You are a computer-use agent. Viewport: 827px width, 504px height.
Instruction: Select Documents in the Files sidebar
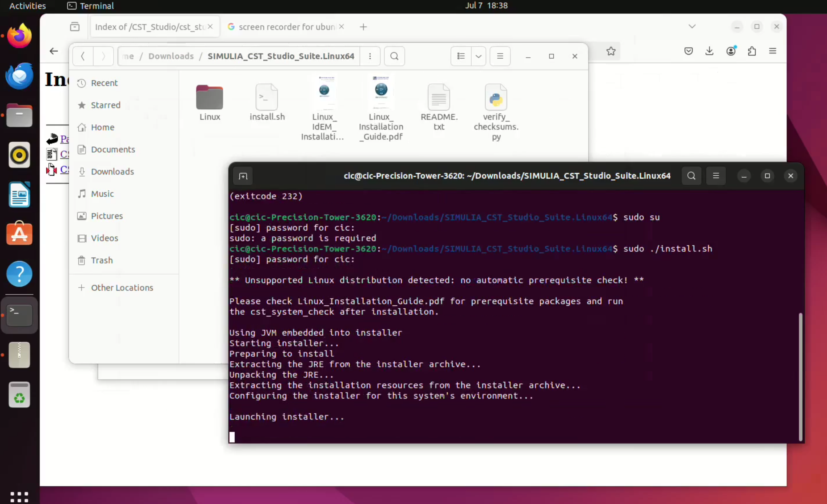pos(124,149)
